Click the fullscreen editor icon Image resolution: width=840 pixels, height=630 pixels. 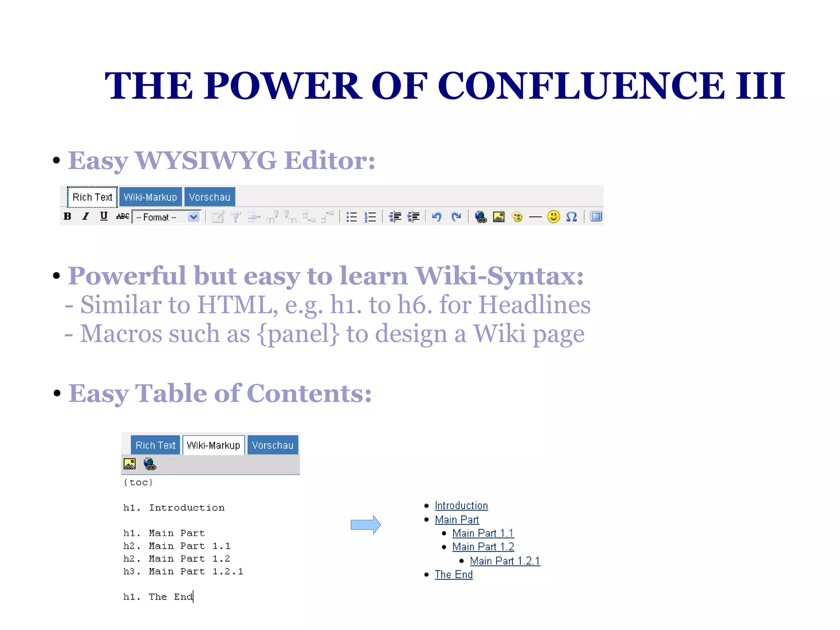pos(596,216)
